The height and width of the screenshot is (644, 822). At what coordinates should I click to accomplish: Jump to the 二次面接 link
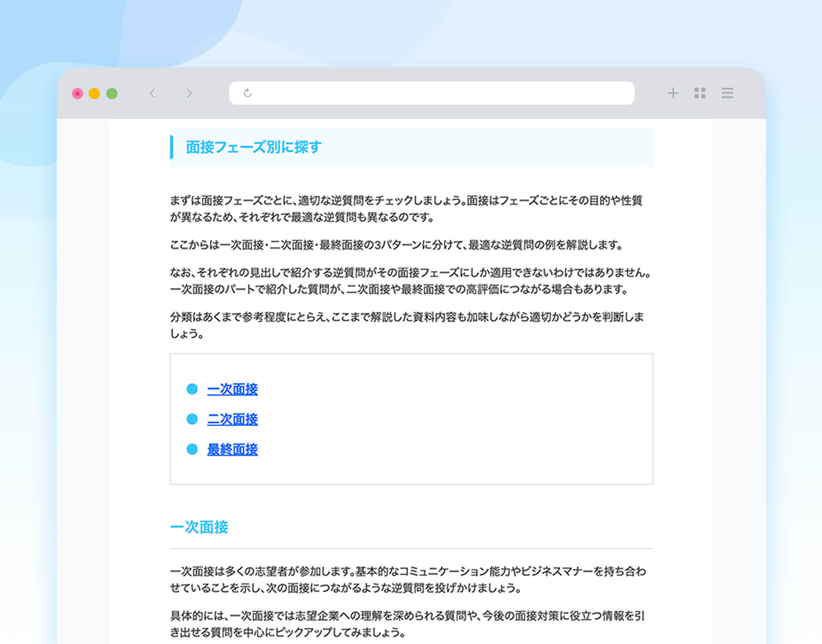(232, 419)
